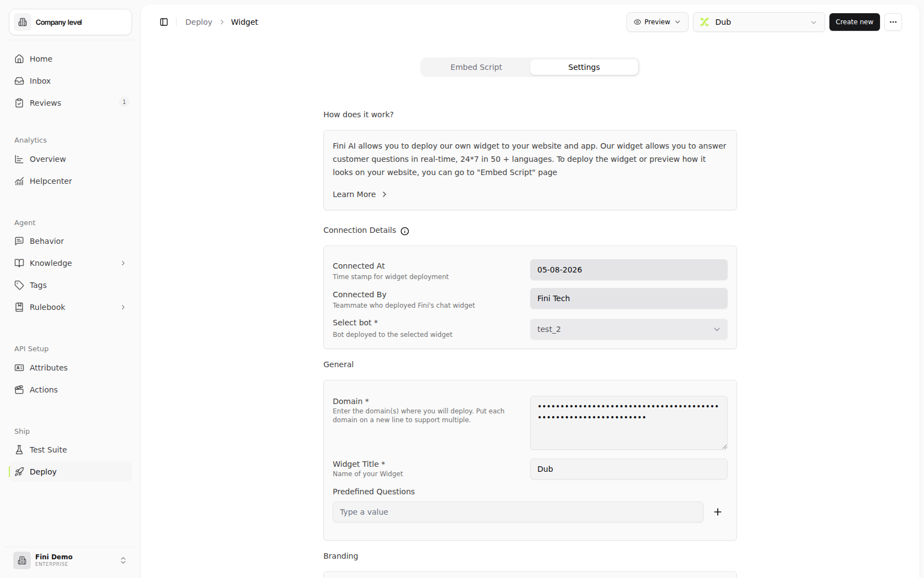This screenshot has height=578, width=924.
Task: Click the Connected By field
Action: (x=629, y=298)
